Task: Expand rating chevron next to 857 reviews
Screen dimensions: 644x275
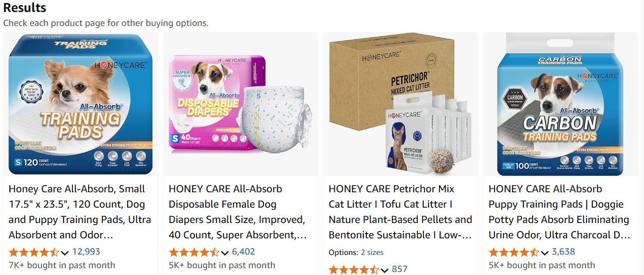Action: point(385,270)
